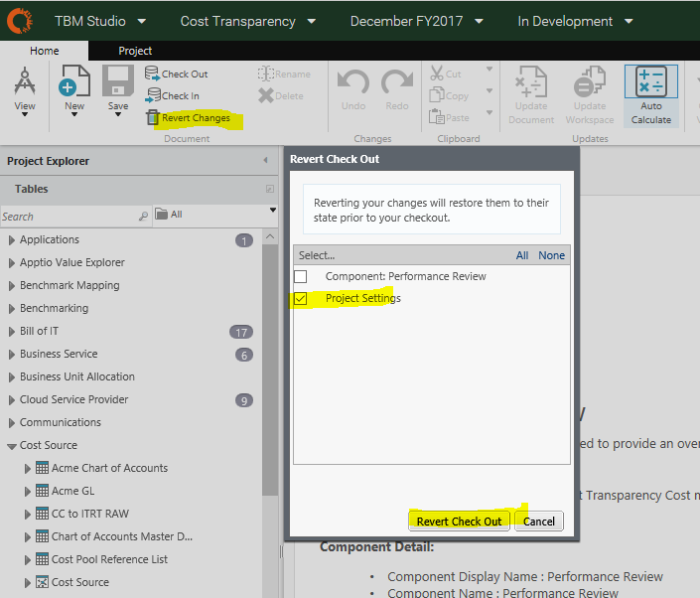The height and width of the screenshot is (598, 700).
Task: Expand the Business Service node
Action: [12, 355]
